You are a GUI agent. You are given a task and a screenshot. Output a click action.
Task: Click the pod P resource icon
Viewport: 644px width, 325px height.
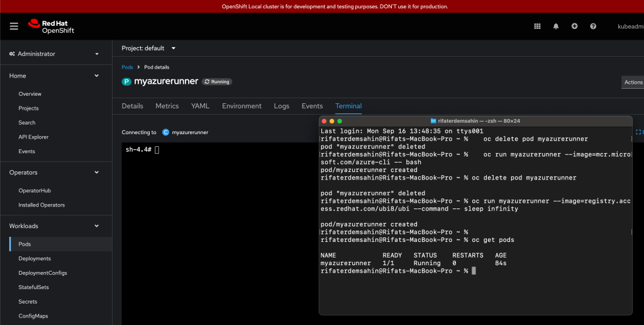126,82
